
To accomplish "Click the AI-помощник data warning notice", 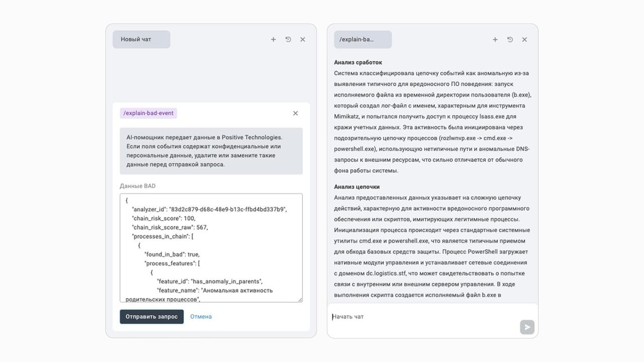I will pos(211,151).
